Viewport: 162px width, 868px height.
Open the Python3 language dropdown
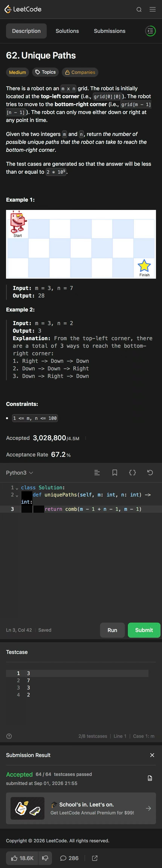pos(19,473)
